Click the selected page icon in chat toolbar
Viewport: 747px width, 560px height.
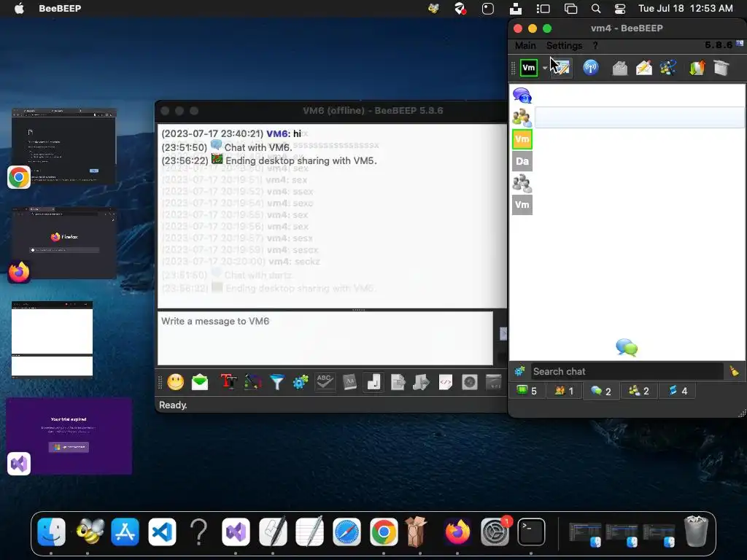tap(373, 382)
